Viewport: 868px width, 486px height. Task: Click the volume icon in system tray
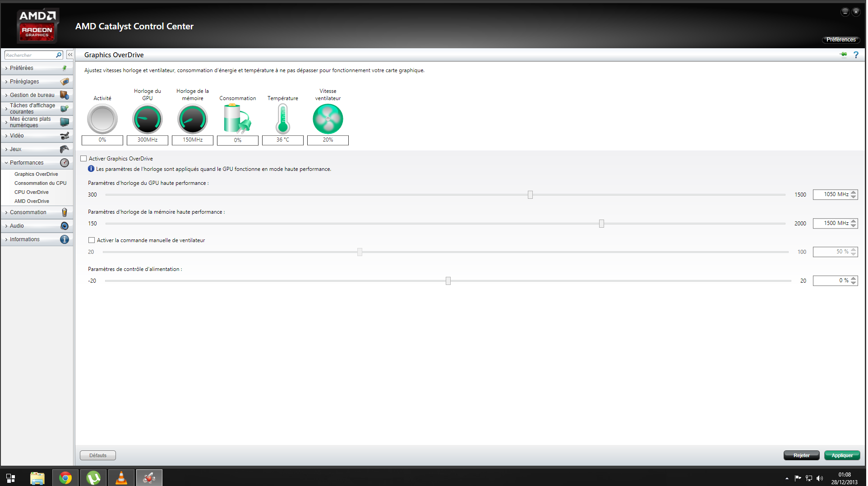pos(820,478)
